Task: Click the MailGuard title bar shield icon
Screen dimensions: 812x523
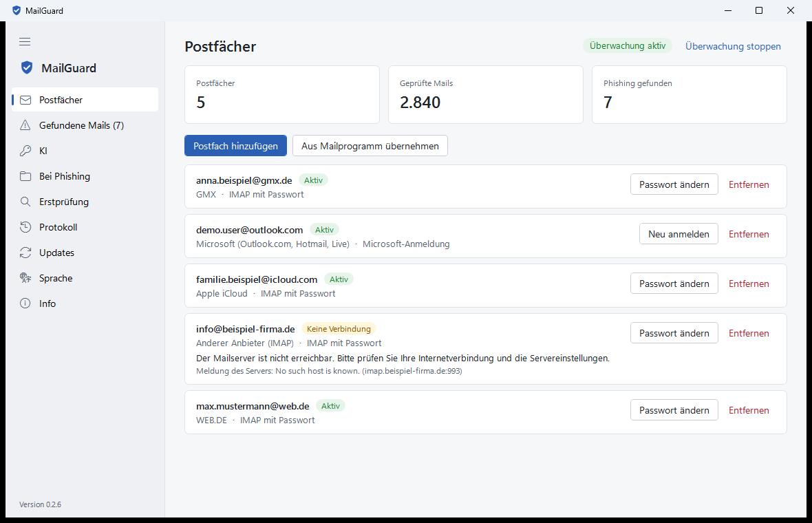Action: 17,10
